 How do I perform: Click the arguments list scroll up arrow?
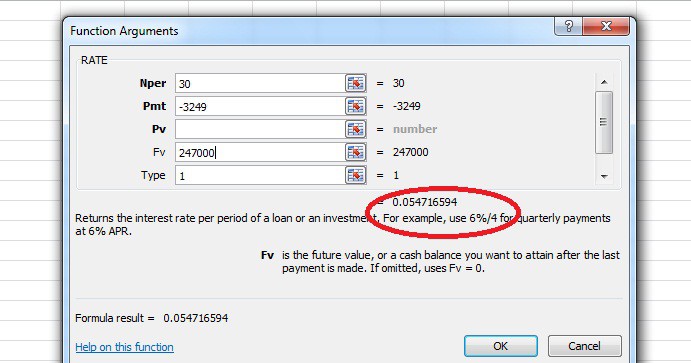point(604,82)
